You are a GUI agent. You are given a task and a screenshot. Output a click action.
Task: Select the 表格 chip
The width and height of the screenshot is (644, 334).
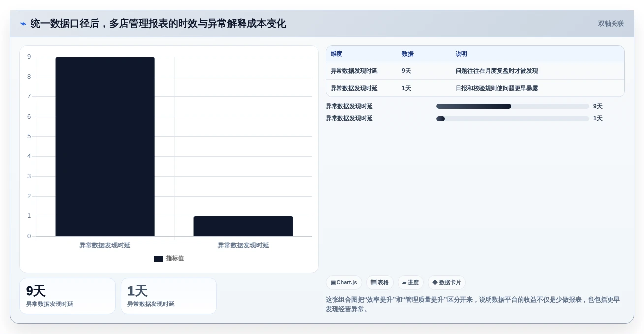379,282
